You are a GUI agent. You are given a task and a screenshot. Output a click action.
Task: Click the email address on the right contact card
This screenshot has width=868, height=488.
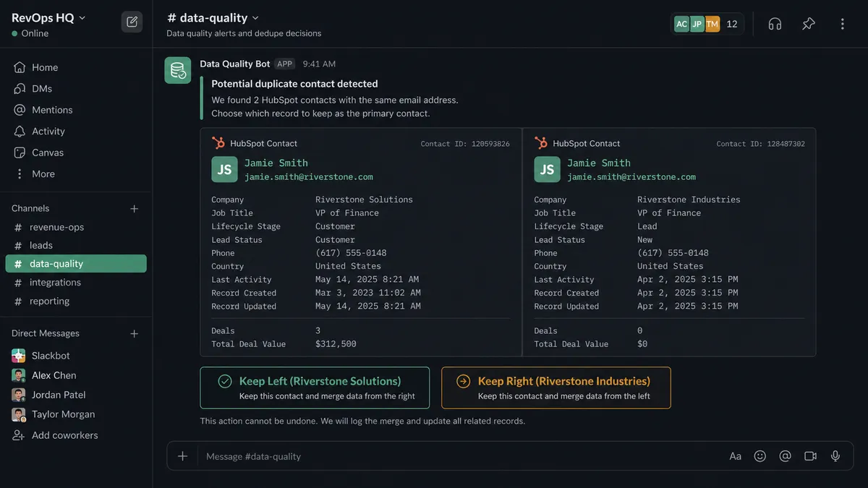click(x=631, y=176)
